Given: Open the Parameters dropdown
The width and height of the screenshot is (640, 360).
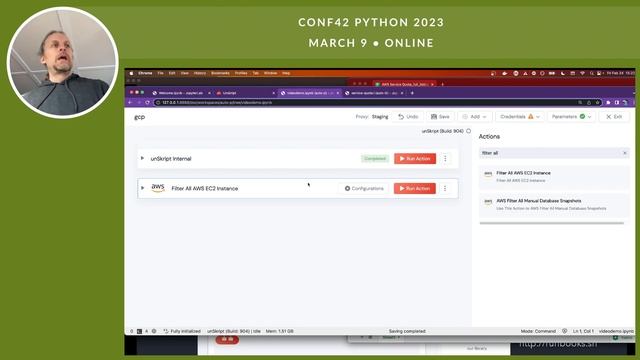Looking at the screenshot, I should [x=571, y=117].
